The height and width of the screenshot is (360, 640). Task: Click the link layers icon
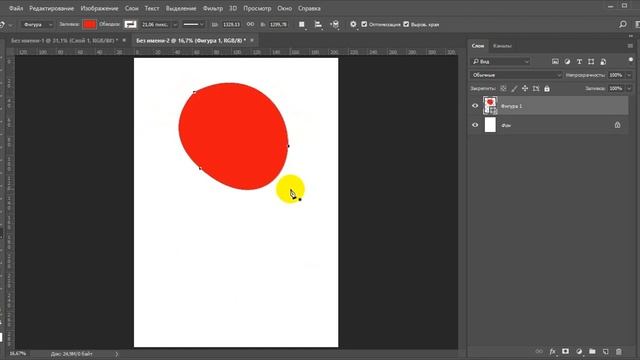pos(539,351)
